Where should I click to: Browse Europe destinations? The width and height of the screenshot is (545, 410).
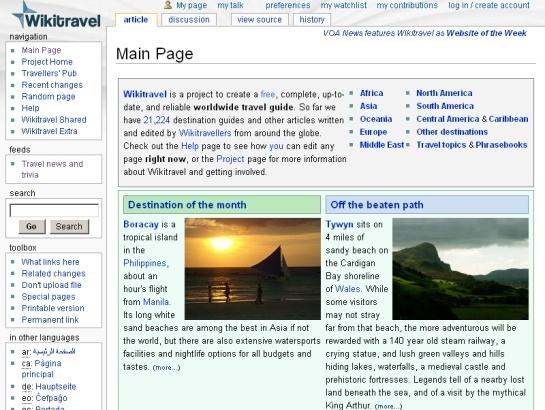pos(373,132)
